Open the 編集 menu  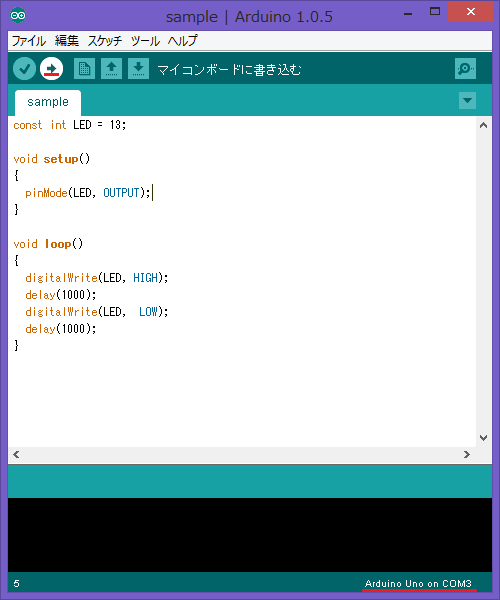(67, 41)
